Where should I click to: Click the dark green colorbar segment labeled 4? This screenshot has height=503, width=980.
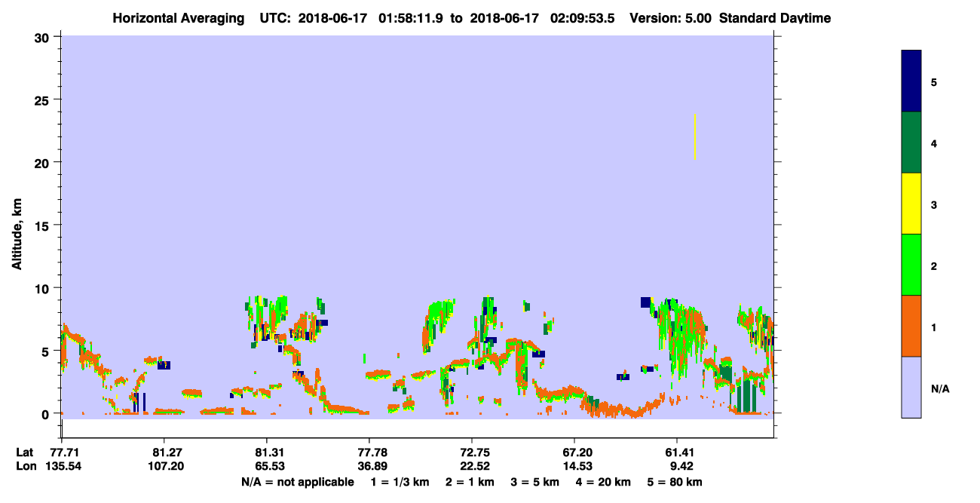click(x=911, y=143)
